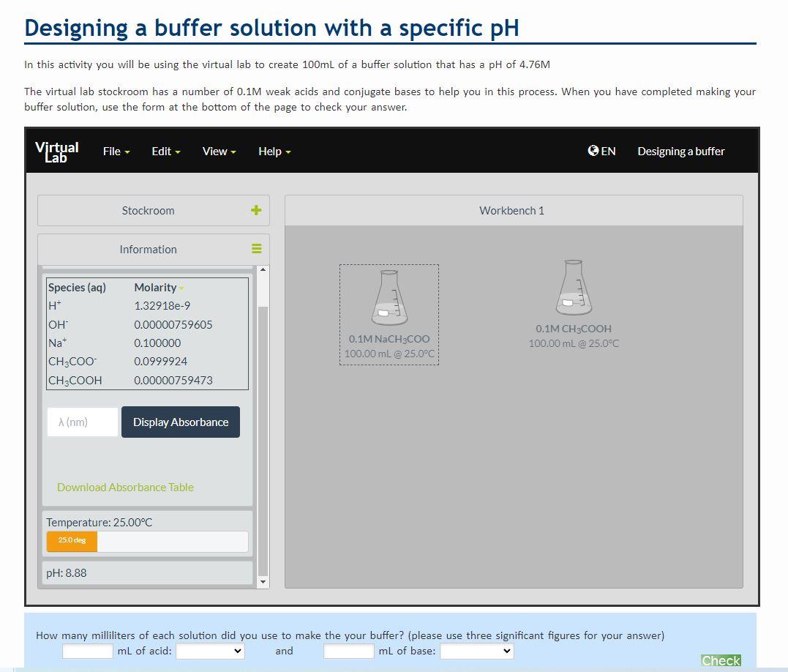Open the Help menu
Image resolution: width=788 pixels, height=672 pixels.
coord(273,151)
